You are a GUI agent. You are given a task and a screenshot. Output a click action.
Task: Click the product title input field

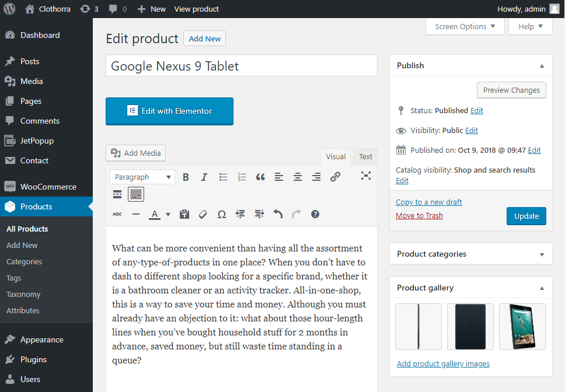[x=242, y=66]
